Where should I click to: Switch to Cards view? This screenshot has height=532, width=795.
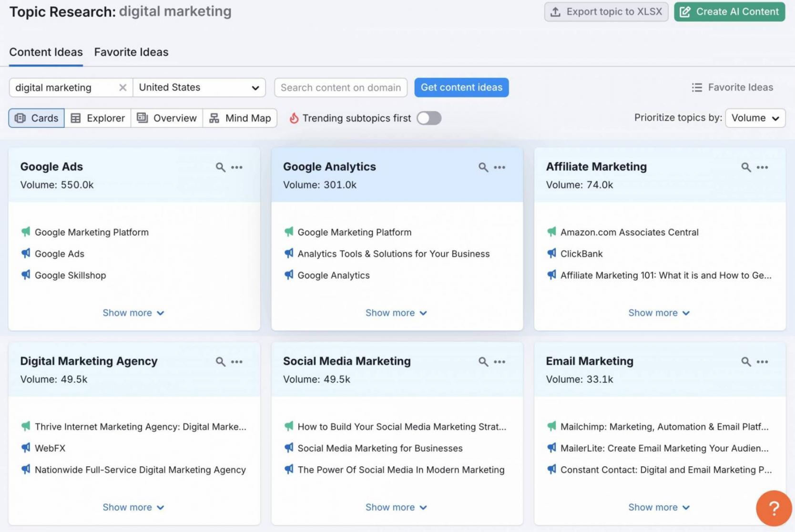tap(37, 118)
